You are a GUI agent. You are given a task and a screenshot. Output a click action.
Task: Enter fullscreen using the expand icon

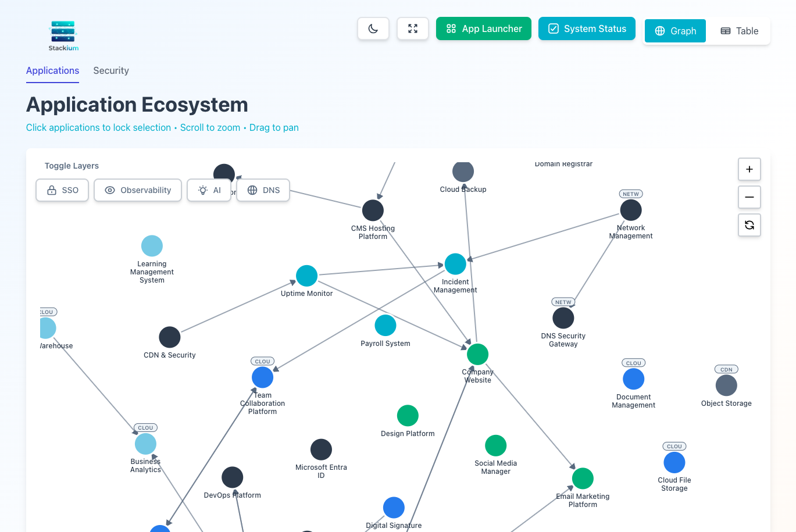pos(412,28)
